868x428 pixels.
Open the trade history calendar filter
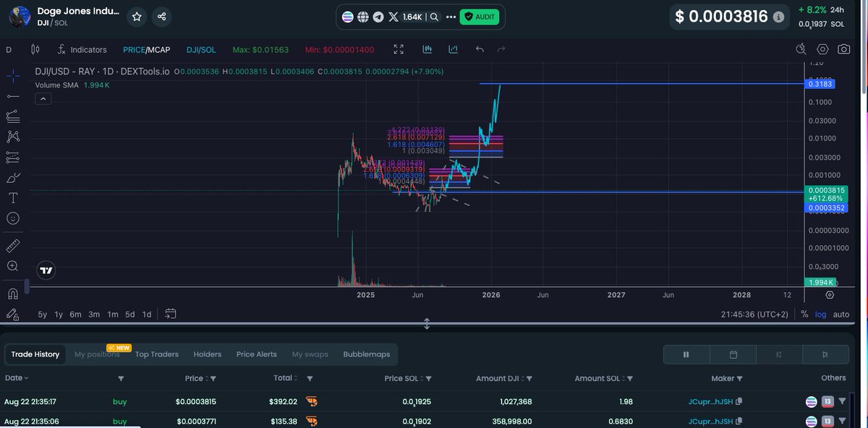(733, 354)
